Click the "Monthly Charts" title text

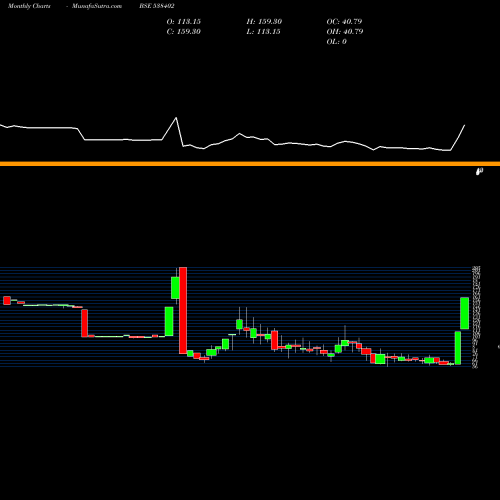29,6
